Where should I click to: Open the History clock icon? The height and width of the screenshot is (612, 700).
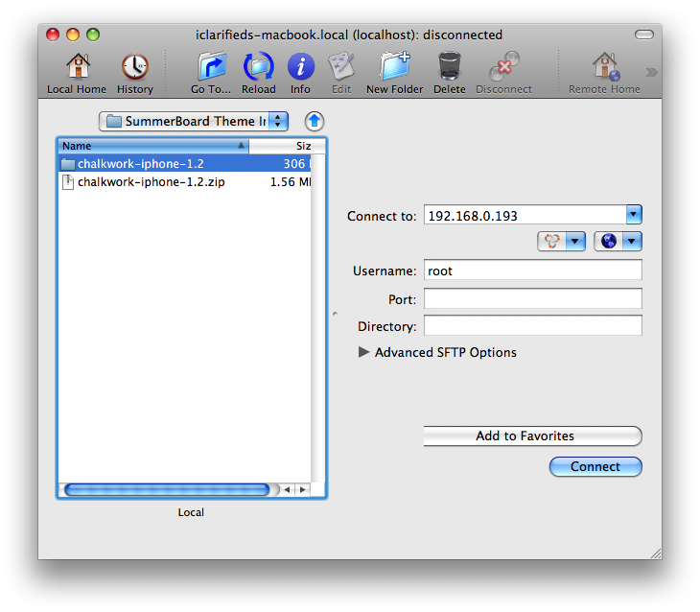[134, 68]
